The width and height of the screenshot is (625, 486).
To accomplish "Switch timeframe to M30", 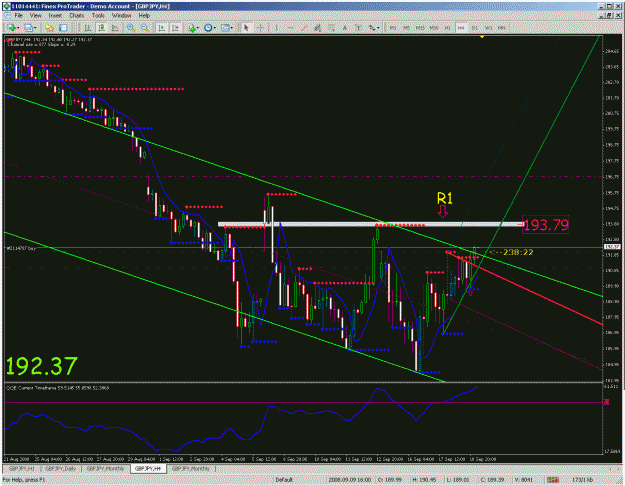I will click(434, 28).
